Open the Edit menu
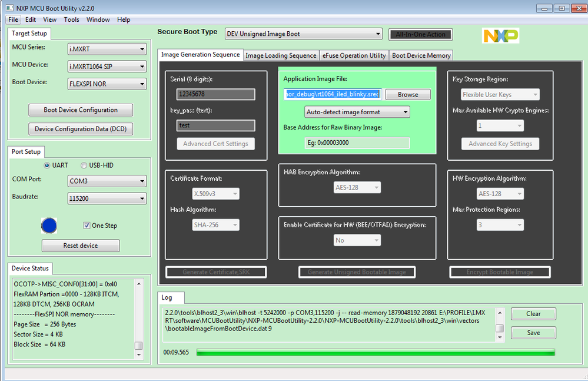Viewport: 588px width, 381px height. pos(31,19)
